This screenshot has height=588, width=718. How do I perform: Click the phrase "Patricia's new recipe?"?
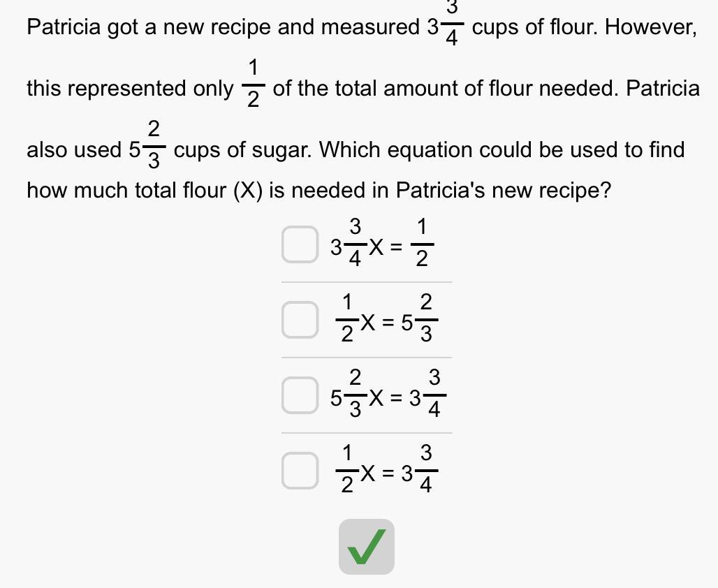(503, 190)
